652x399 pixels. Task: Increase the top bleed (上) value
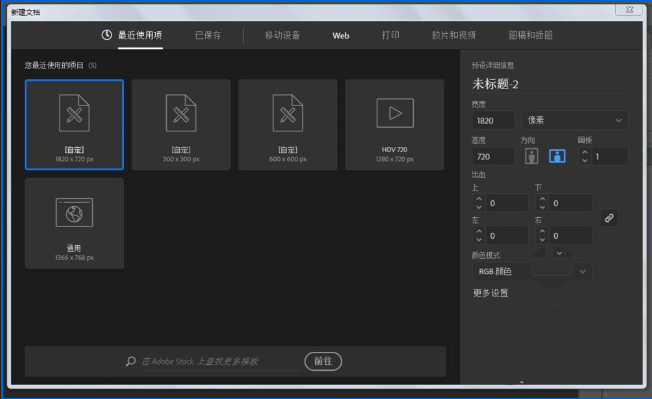(x=479, y=199)
